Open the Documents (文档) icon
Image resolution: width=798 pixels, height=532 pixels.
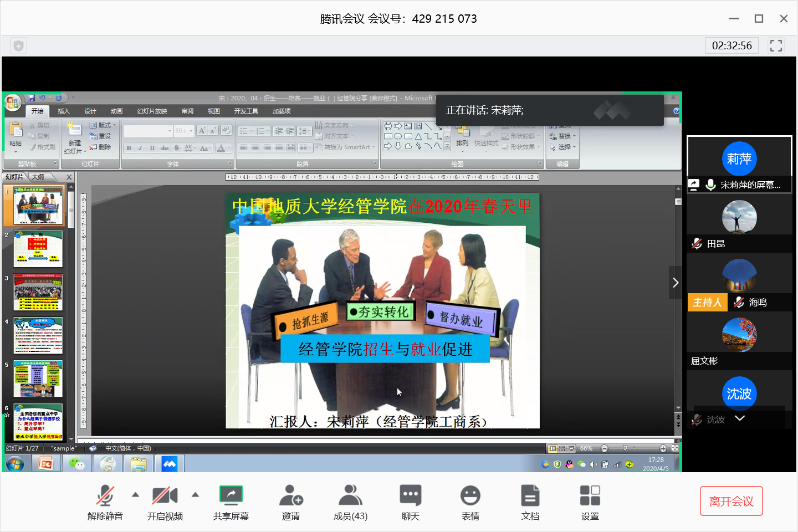530,502
